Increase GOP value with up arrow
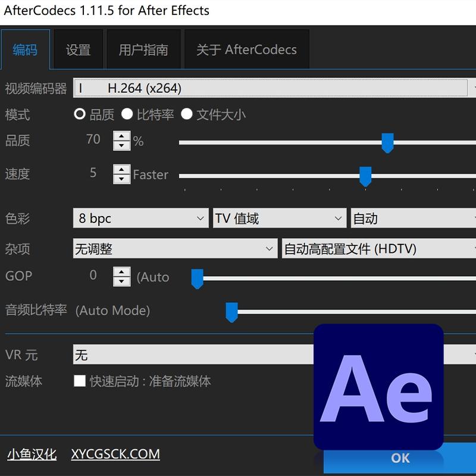 [122, 271]
